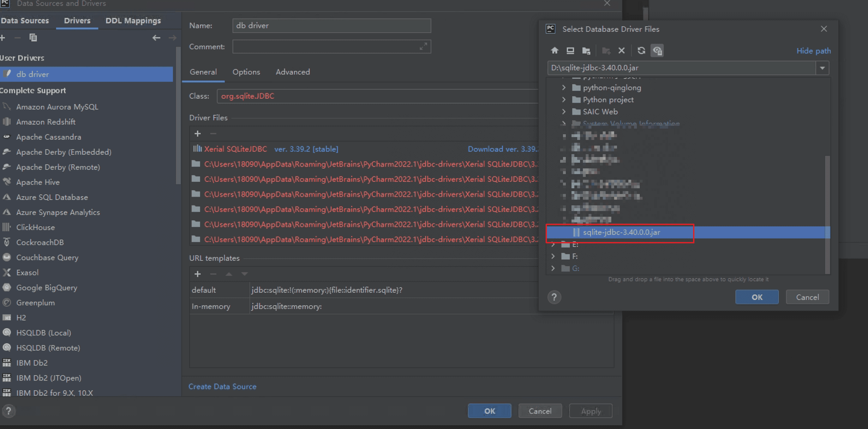Click the Create Data Source link
Image resolution: width=868 pixels, height=429 pixels.
click(222, 387)
